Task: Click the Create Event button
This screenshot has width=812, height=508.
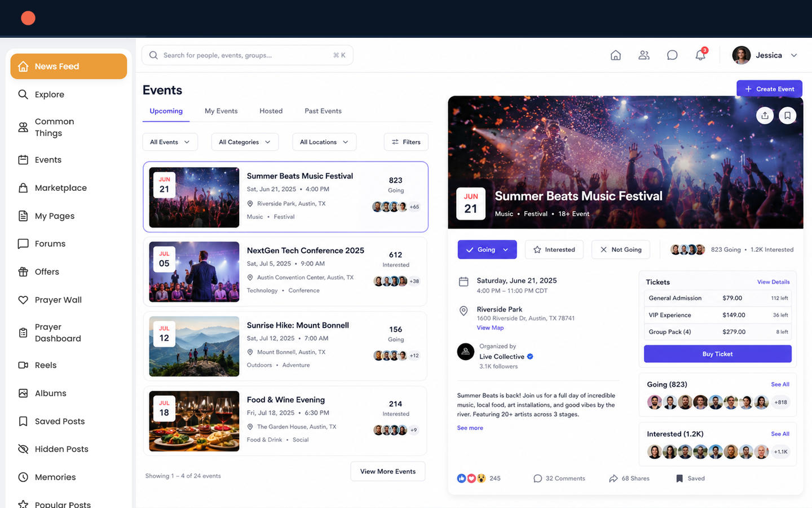Action: (769, 89)
